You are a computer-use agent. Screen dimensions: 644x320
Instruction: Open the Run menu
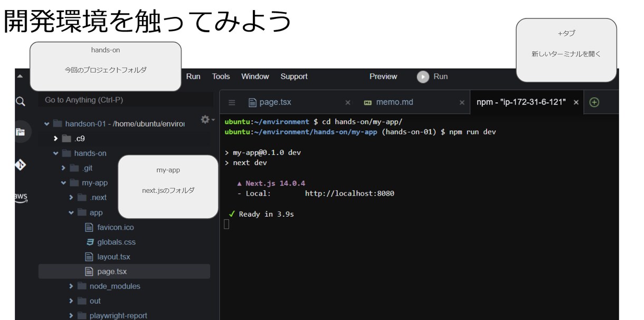(193, 76)
